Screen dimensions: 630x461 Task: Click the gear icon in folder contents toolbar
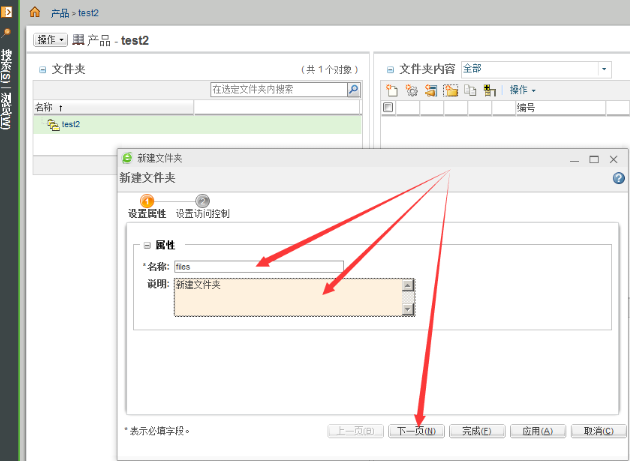coord(411,90)
